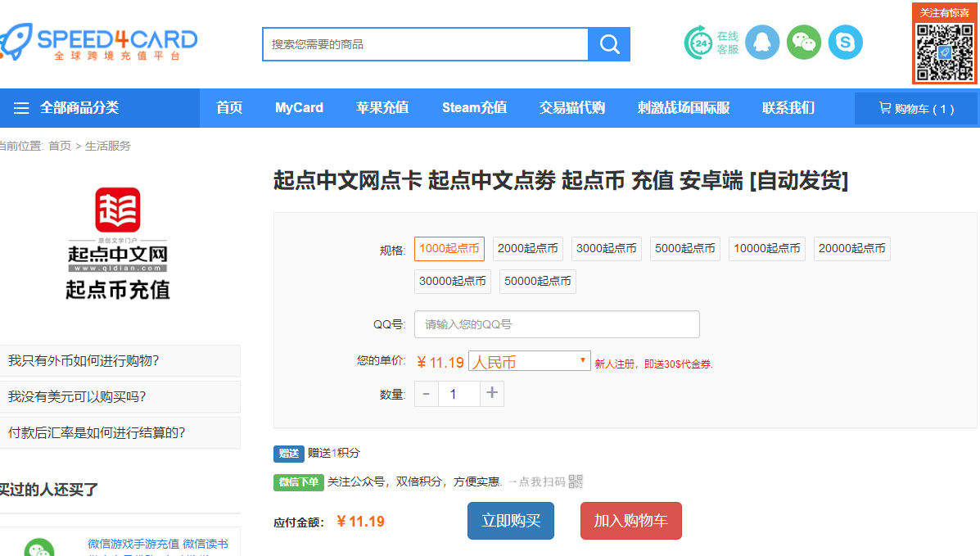
Task: Click the Skype contact icon
Action: [x=846, y=43]
